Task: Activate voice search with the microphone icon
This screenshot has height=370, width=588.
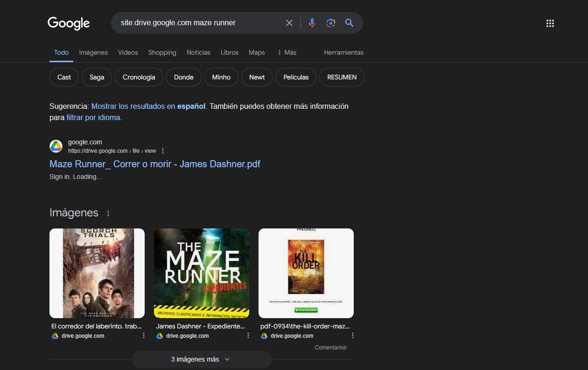Action: pyautogui.click(x=311, y=22)
